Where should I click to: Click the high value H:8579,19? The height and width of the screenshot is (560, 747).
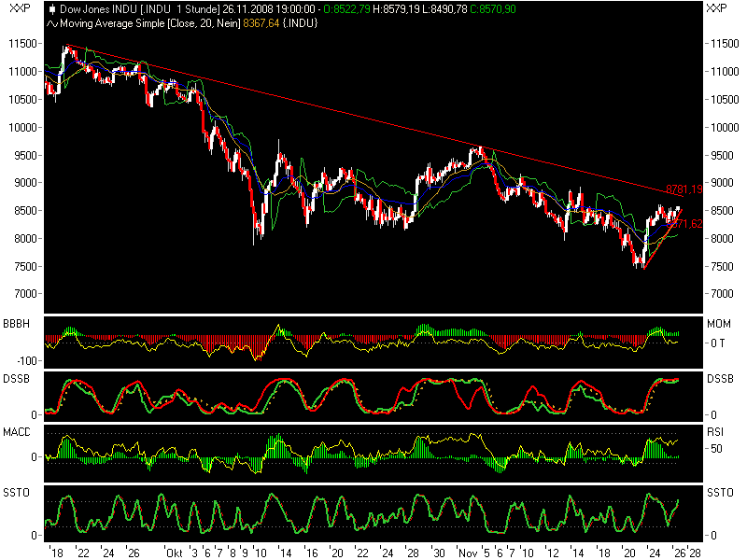click(395, 9)
